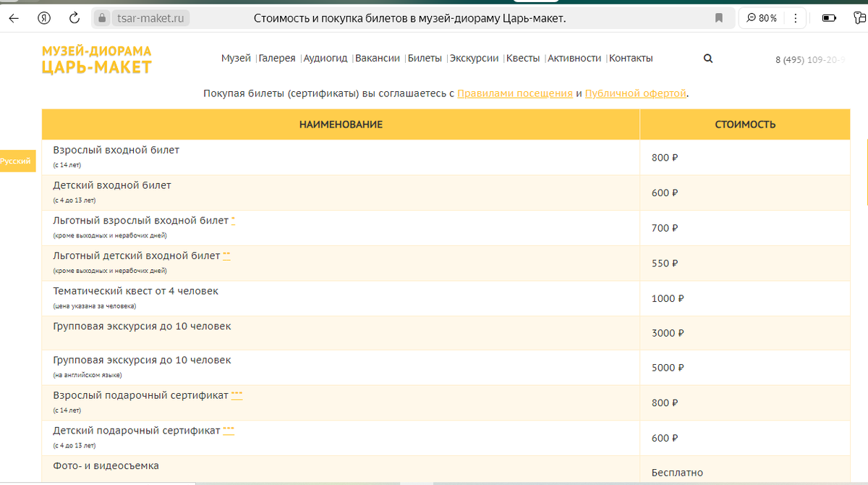Screen dimensions: 868x485
Task: Select Тематический квест от 4 человек
Action: 135,291
